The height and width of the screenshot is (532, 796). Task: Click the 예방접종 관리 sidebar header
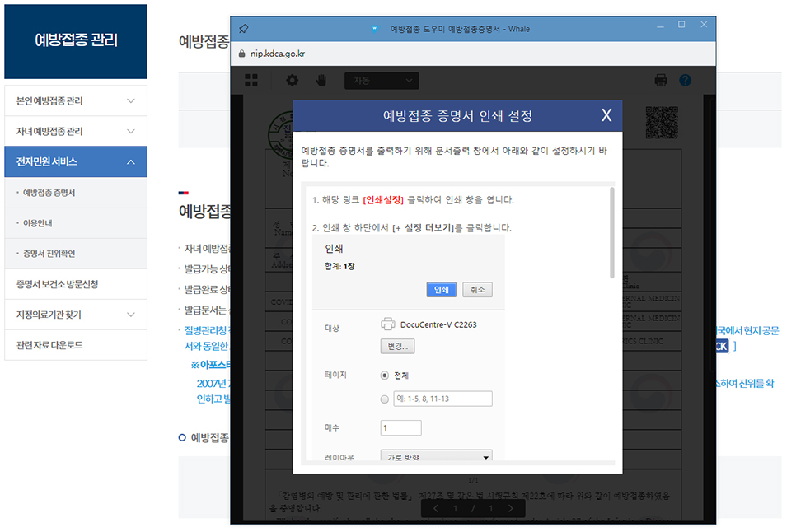click(76, 41)
